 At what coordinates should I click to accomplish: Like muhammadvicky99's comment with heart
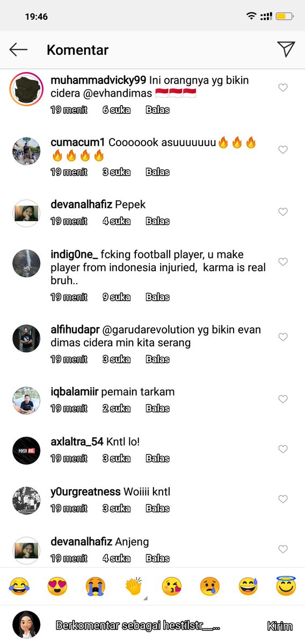point(283,88)
